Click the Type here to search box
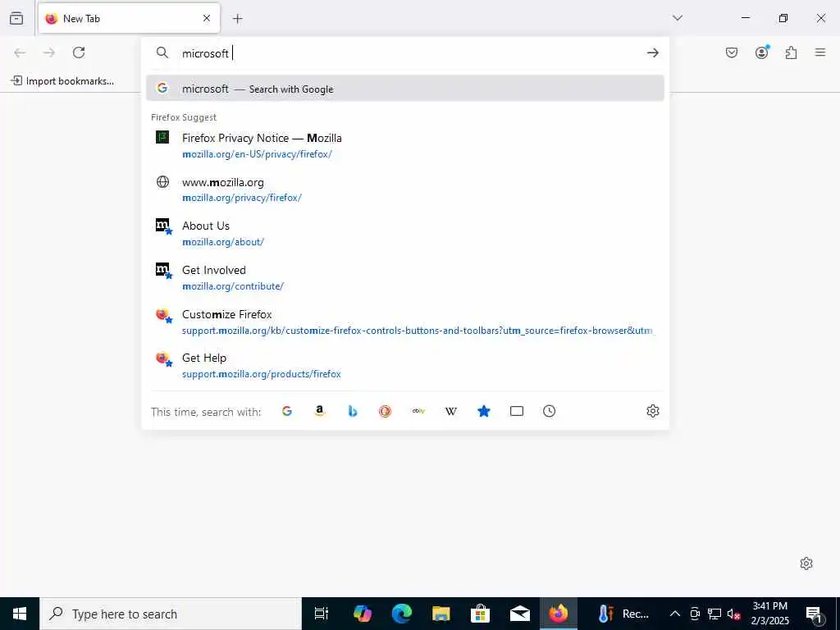840x630 pixels. point(171,614)
